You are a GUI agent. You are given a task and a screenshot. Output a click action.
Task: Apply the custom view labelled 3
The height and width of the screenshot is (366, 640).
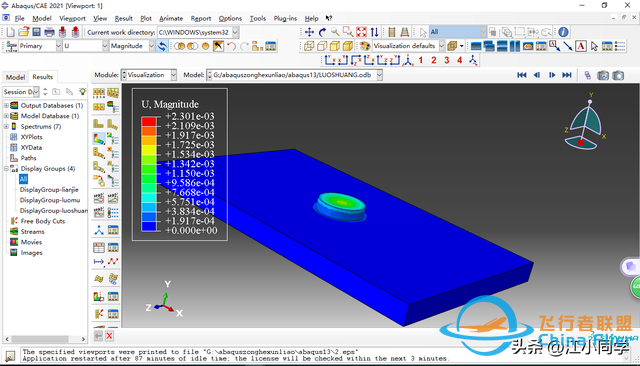447,60
